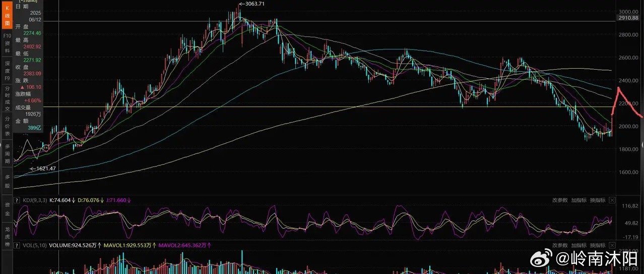Screen dimensions: 644x274
Task: Click the 开盘 value 2274.46
Action: [x=32, y=33]
